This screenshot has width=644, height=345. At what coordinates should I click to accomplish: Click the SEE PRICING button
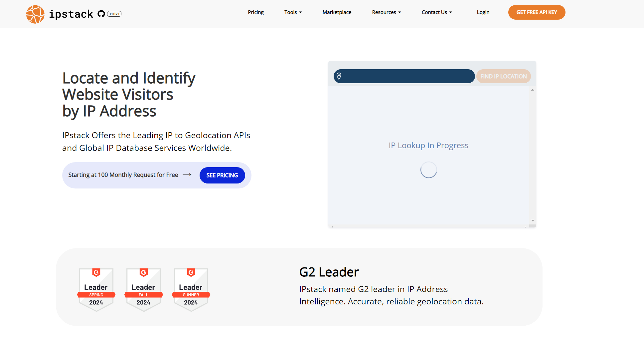coord(222,175)
